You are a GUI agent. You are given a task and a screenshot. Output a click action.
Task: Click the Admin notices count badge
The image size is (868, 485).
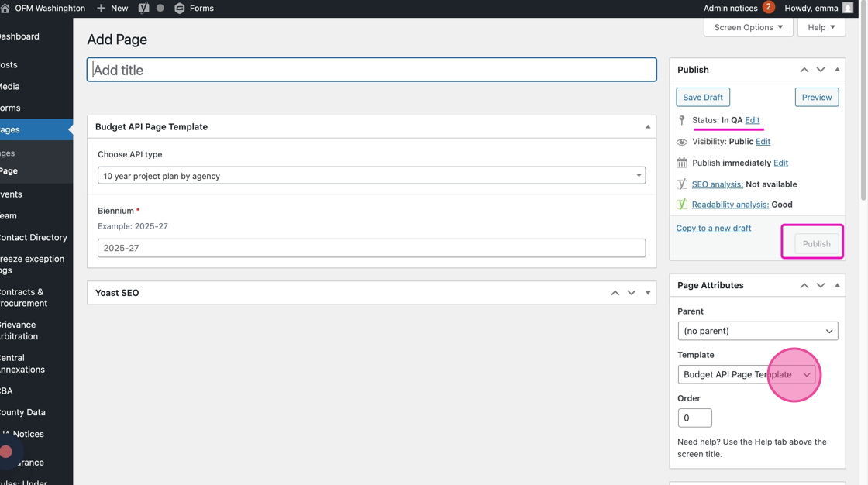point(768,7)
